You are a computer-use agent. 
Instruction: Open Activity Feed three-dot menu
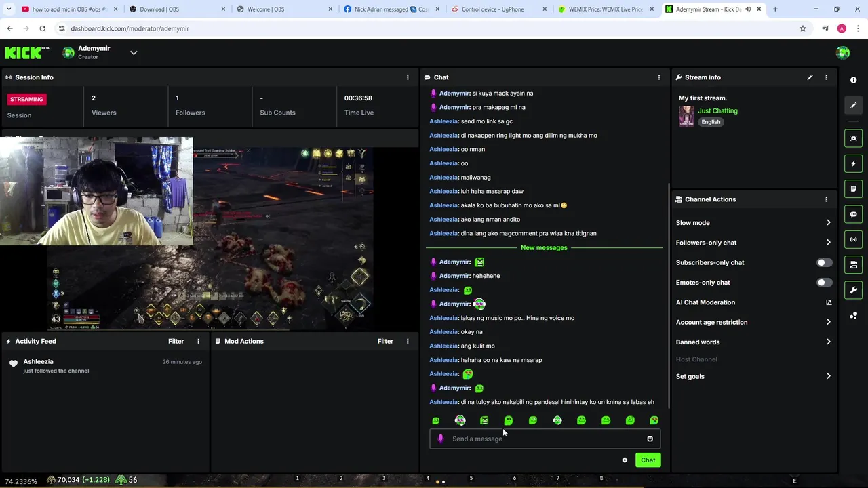pyautogui.click(x=198, y=341)
